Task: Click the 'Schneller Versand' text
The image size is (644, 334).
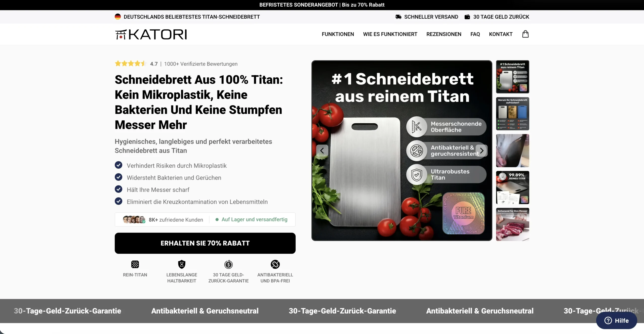Action: [x=431, y=17]
